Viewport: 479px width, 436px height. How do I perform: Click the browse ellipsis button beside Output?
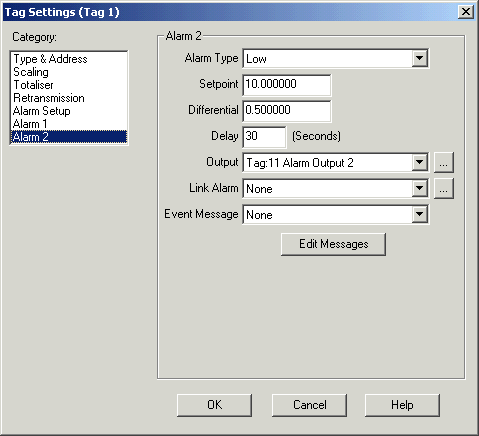pos(443,163)
